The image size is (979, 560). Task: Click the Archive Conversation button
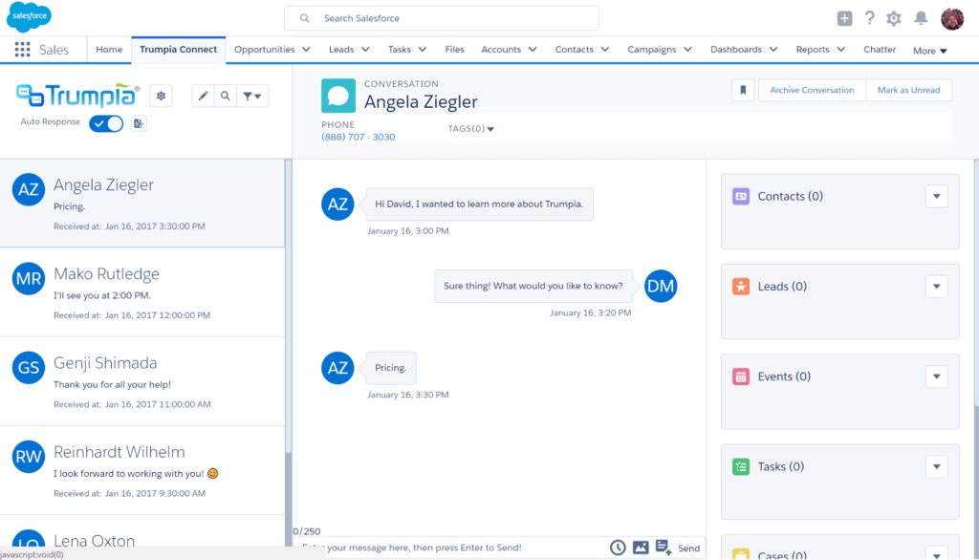[812, 90]
